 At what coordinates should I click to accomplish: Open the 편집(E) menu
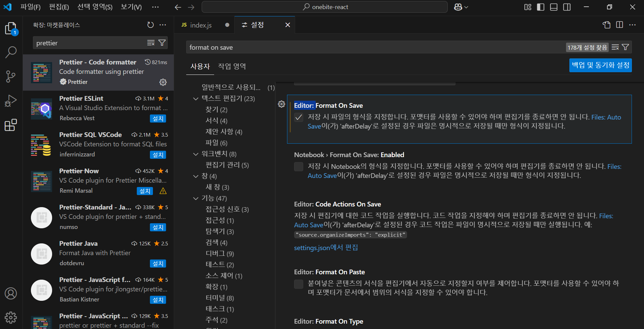pos(59,7)
